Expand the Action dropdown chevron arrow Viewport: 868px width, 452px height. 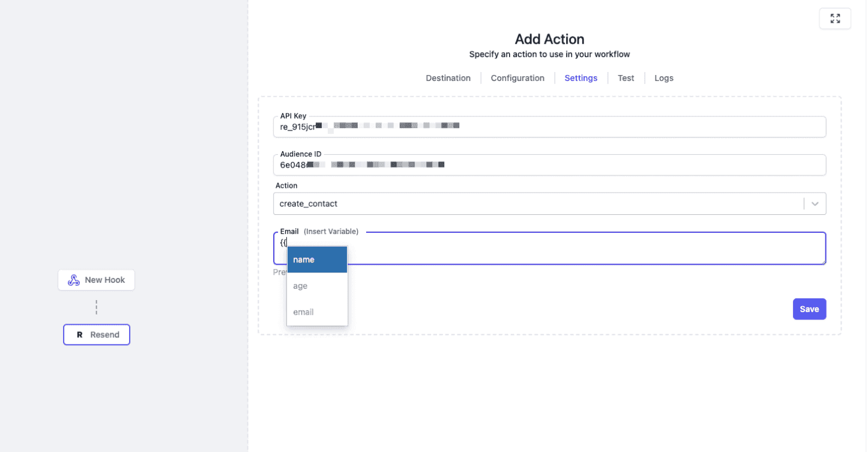pos(815,203)
